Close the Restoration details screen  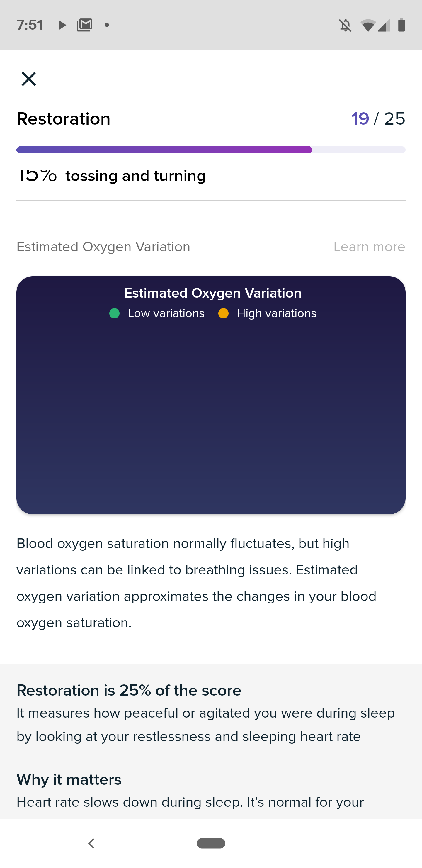click(x=29, y=79)
